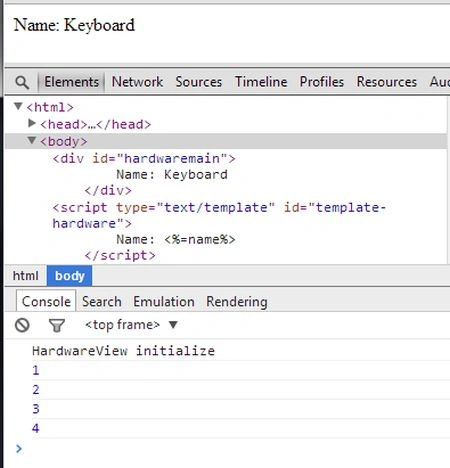Screen dimensions: 450x468
Task: Open the top frame dropdown
Action: pyautogui.click(x=131, y=325)
